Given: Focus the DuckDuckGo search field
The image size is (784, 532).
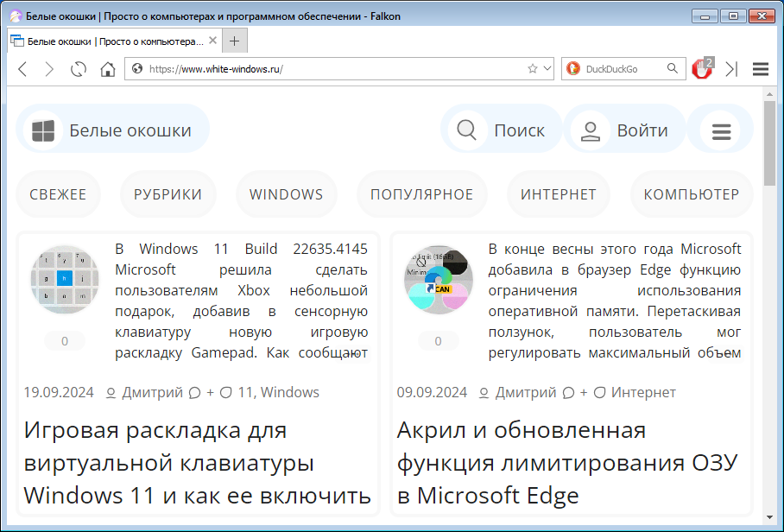Looking at the screenshot, I should coord(625,69).
